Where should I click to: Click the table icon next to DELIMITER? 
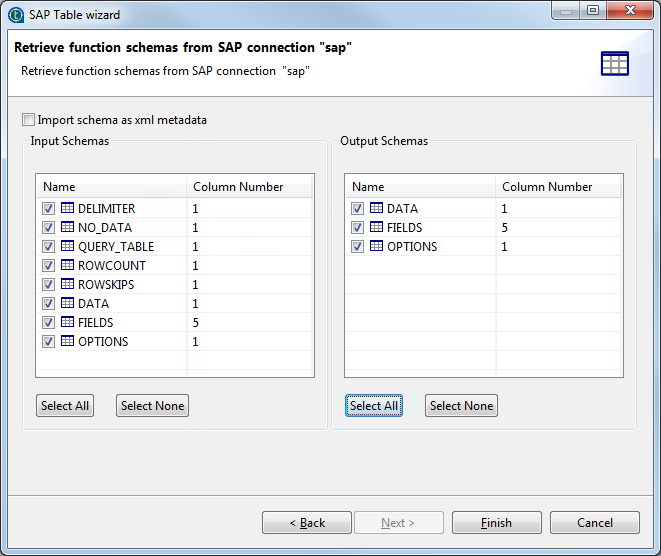[68, 209]
